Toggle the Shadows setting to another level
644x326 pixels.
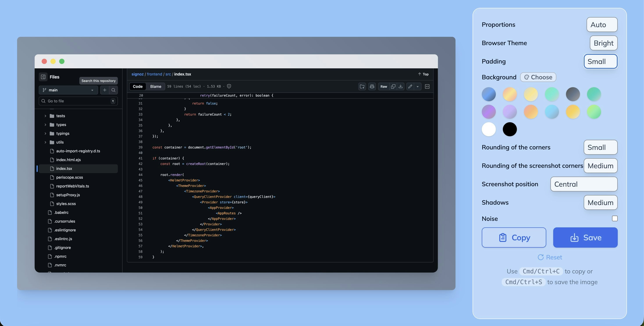(600, 202)
